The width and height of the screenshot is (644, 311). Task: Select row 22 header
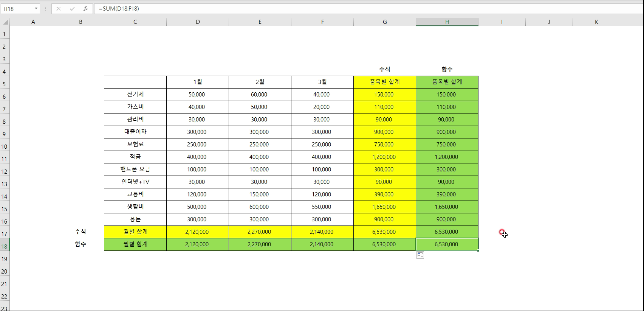tap(5, 294)
